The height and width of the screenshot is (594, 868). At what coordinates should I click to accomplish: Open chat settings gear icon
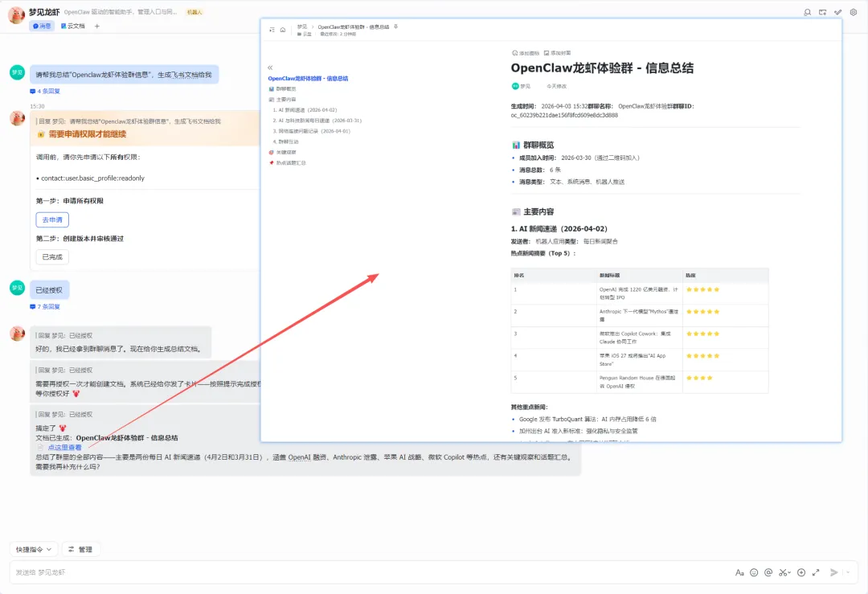coord(854,12)
